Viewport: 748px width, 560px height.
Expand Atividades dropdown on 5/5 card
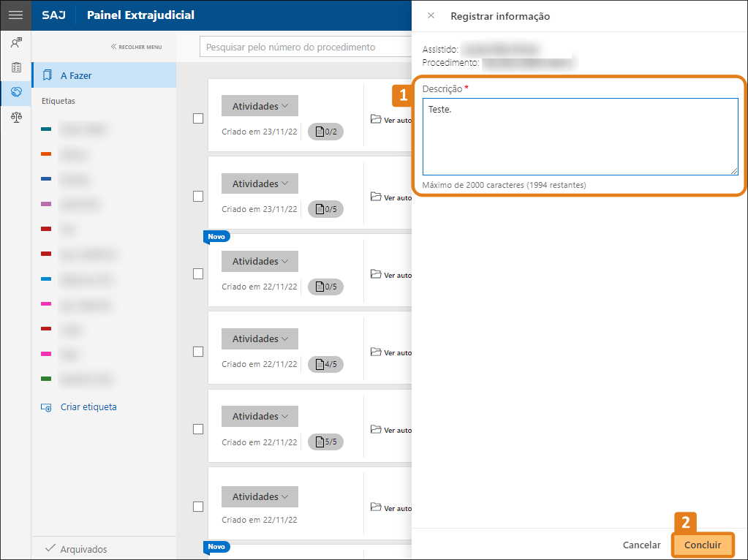pos(260,417)
